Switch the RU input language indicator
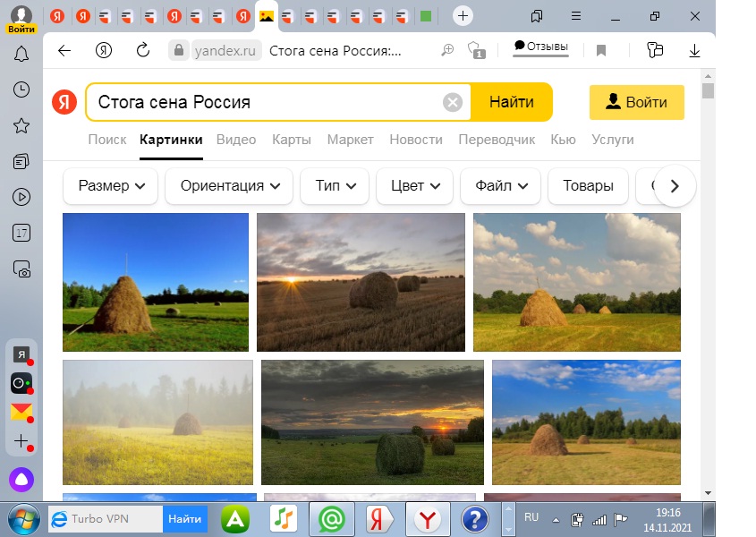This screenshot has height=537, width=756. [x=531, y=517]
